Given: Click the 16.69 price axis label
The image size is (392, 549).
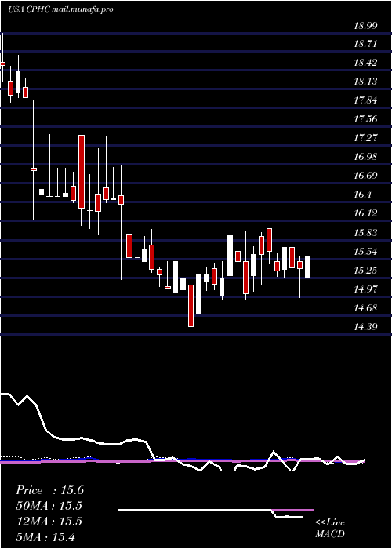Looking at the screenshot, I should point(365,176).
